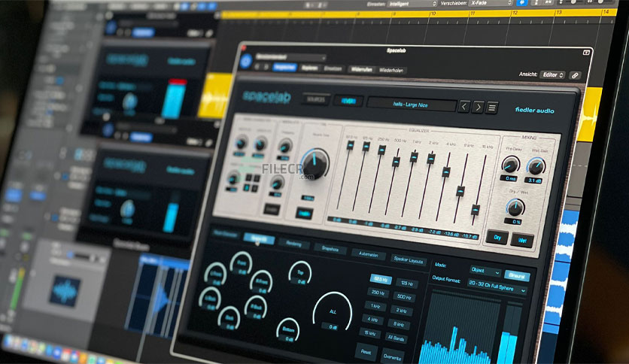Open the Spacelab preset list menu icon
Image resolution: width=629 pixels, height=364 pixels.
point(492,108)
